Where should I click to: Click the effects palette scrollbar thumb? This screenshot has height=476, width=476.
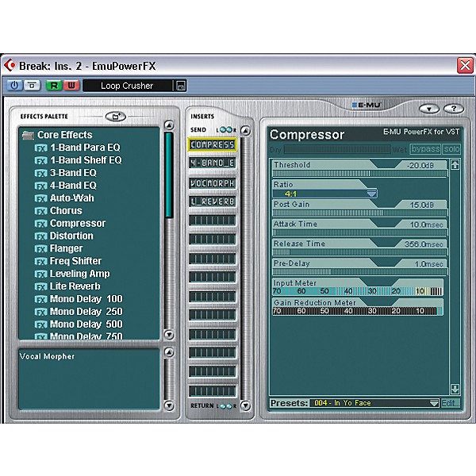(169, 175)
